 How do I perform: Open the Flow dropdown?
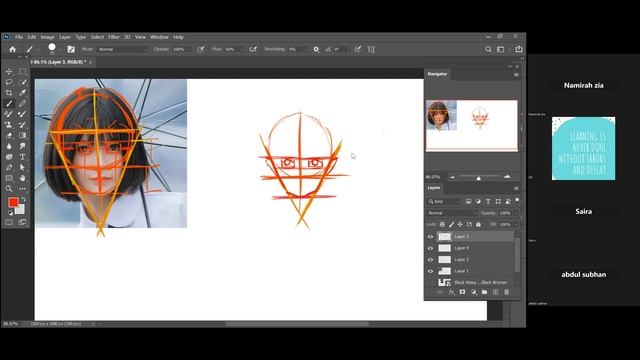(x=241, y=49)
